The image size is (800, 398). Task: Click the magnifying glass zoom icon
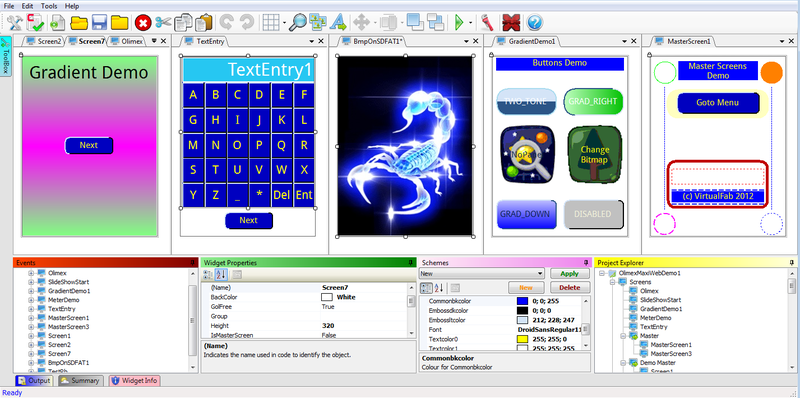(298, 22)
